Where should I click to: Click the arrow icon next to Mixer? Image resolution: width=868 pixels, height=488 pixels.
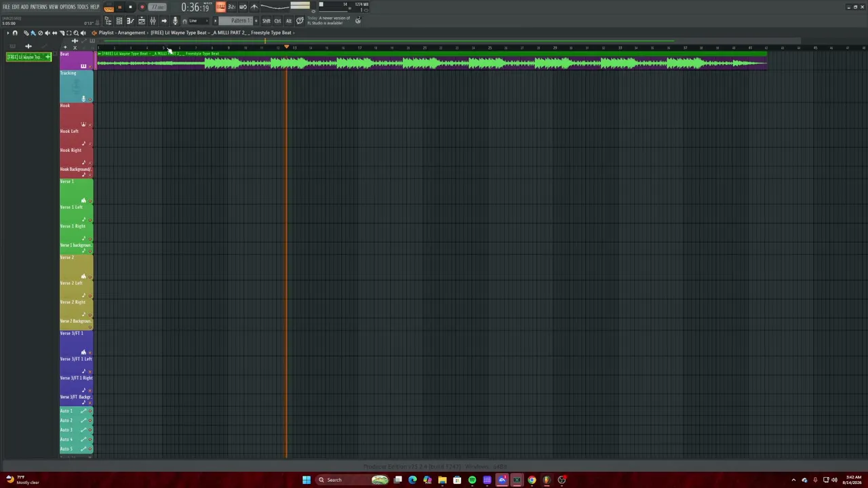click(164, 21)
